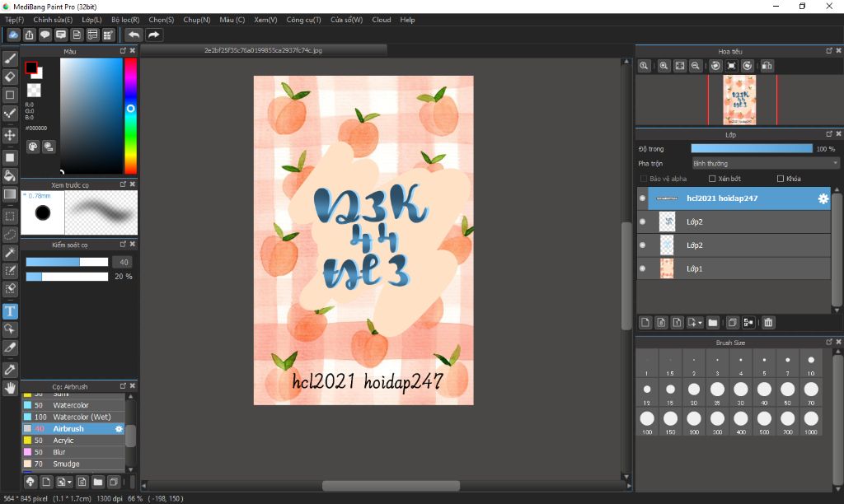Open the Công cụ(T) menu
Viewport: 844px width, 504px height.
pos(303,20)
